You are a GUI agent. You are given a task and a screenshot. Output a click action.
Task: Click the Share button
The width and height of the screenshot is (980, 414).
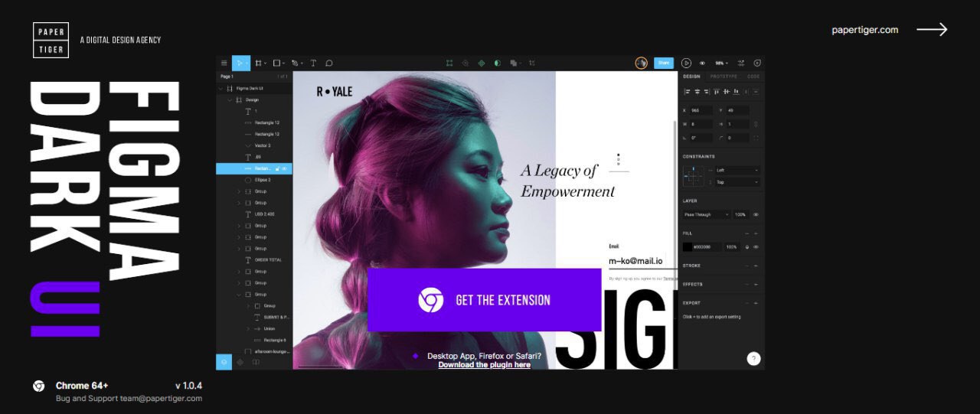tap(664, 63)
